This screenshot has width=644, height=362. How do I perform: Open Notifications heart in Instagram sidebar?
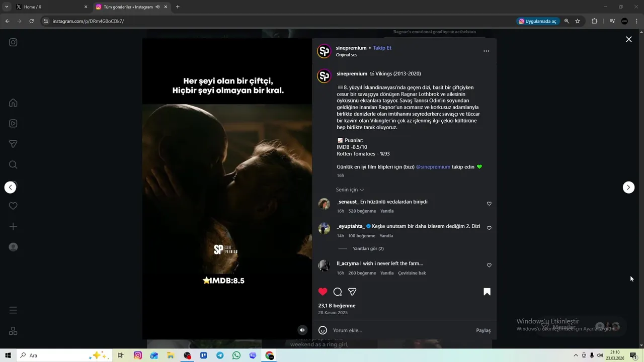point(13,206)
